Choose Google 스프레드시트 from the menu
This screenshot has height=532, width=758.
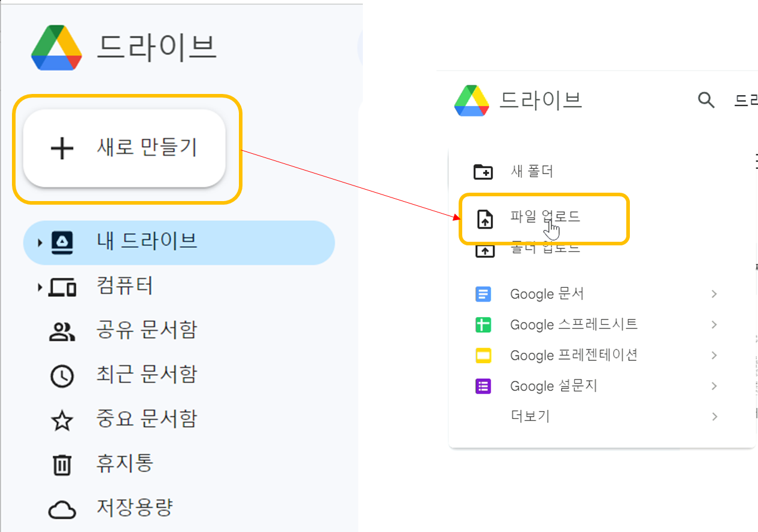coord(574,325)
